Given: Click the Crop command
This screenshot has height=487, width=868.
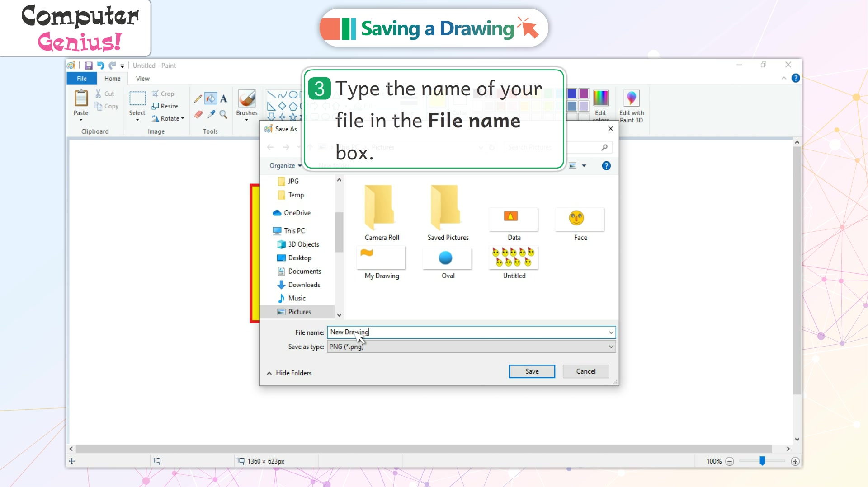Looking at the screenshot, I should (x=163, y=94).
